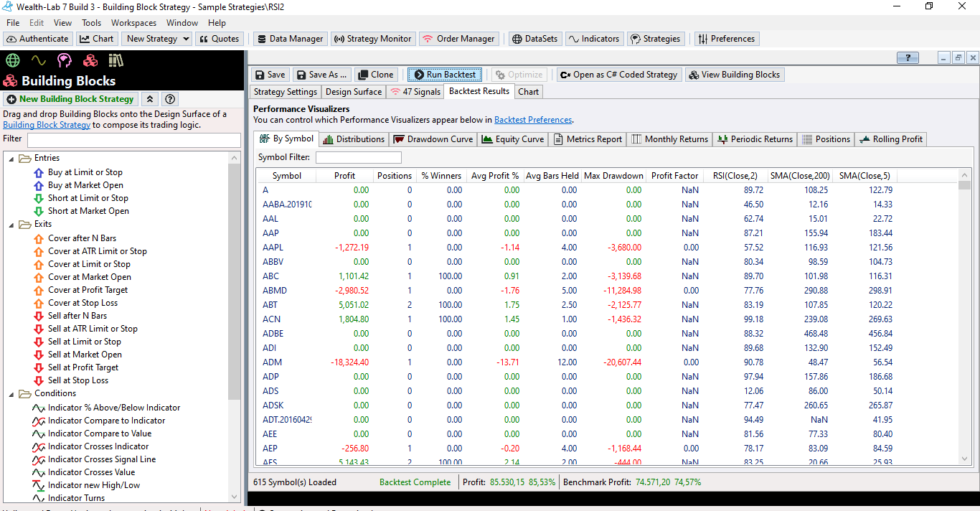The width and height of the screenshot is (980, 511).
Task: Select the Equity Curve tab
Action: tap(513, 139)
